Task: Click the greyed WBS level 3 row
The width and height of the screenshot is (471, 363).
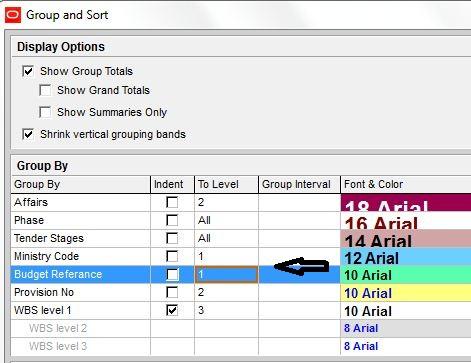Action: coord(81,346)
